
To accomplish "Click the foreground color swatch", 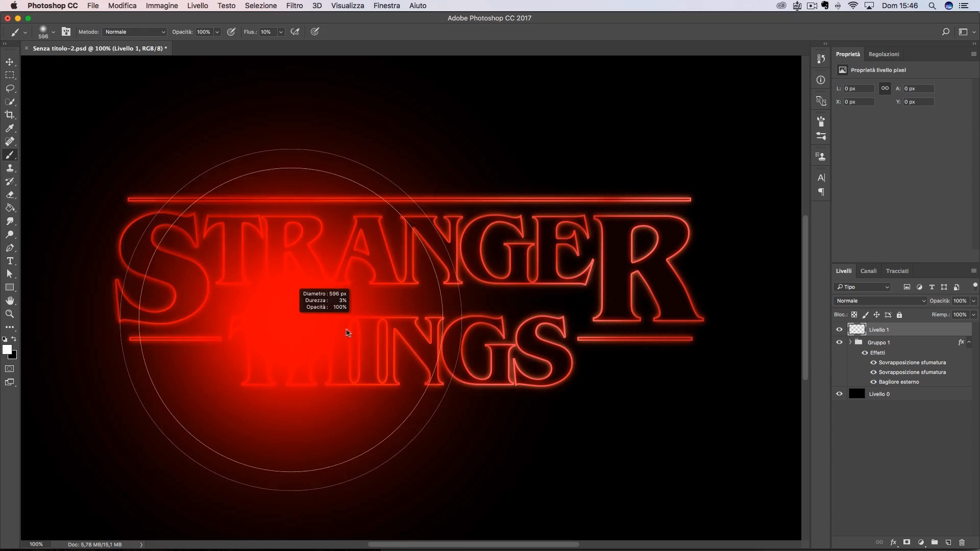I will point(7,349).
